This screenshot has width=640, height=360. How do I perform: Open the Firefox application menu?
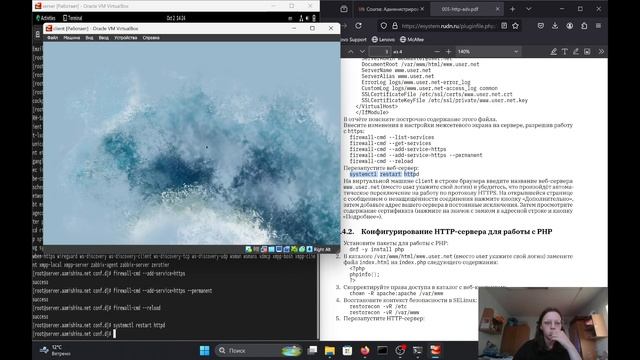click(x=598, y=26)
